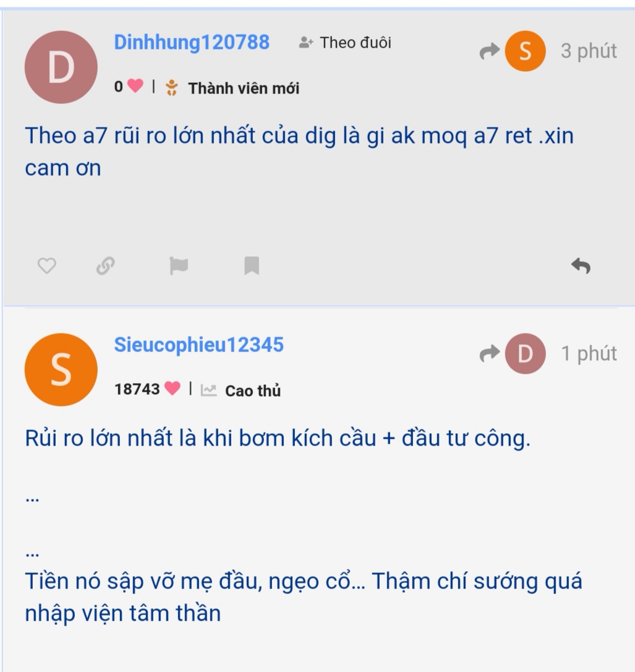This screenshot has width=635, height=672.
Task: Bookmark Dinhhung120788's post
Action: click(252, 266)
